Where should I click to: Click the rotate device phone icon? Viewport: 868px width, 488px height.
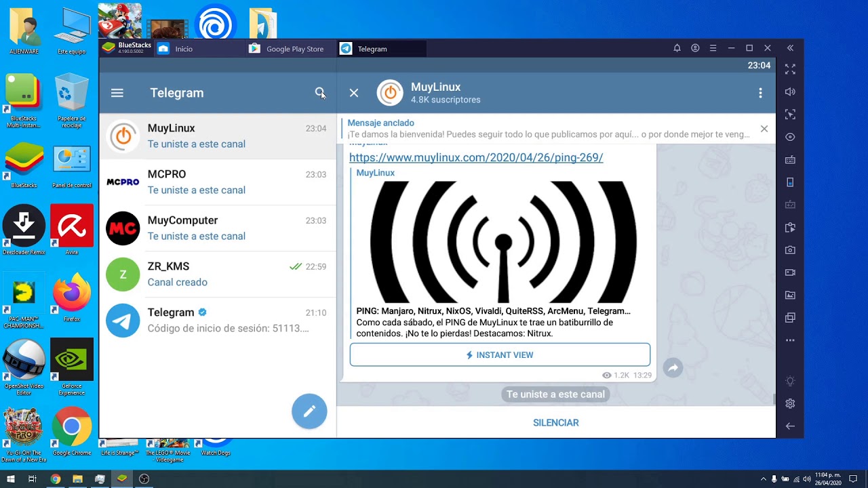pos(790,182)
